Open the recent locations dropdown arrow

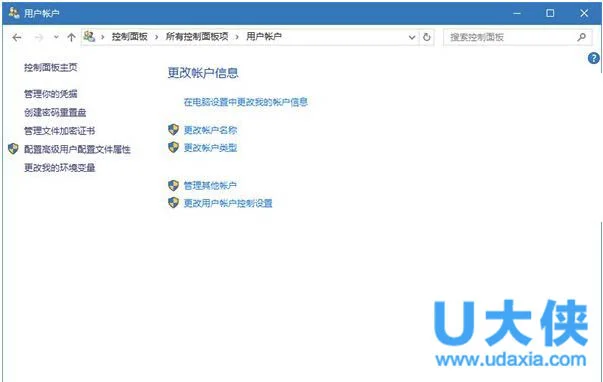(57, 37)
